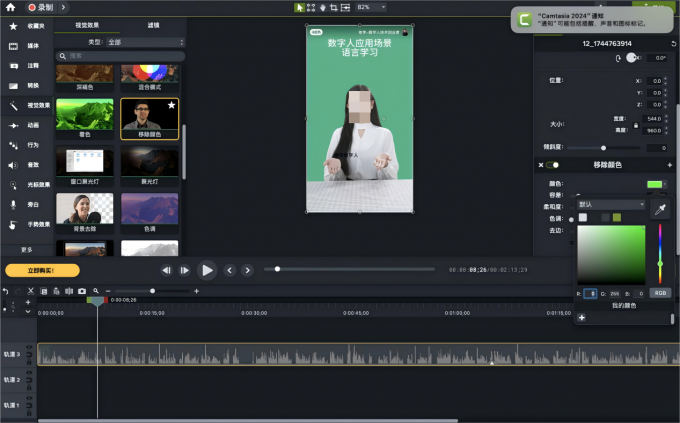Image resolution: width=680 pixels, height=423 pixels.
Task: Remove the 移除颜色 effect with X
Action: coord(541,165)
